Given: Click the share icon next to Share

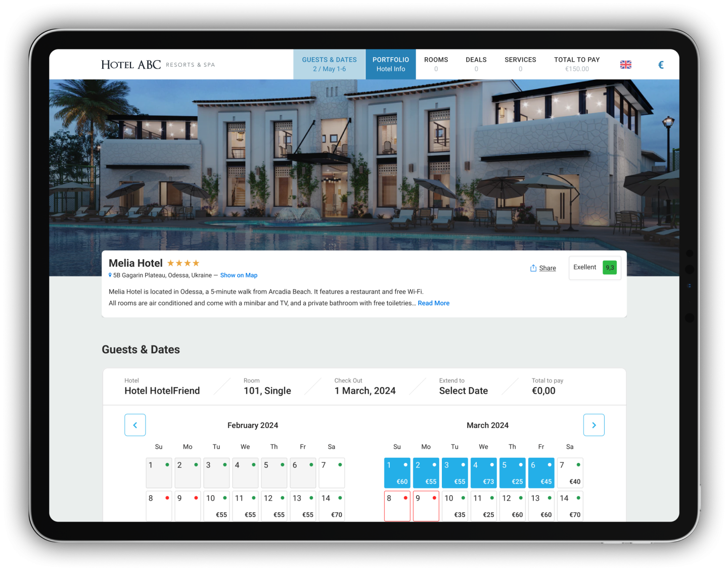Looking at the screenshot, I should 533,268.
